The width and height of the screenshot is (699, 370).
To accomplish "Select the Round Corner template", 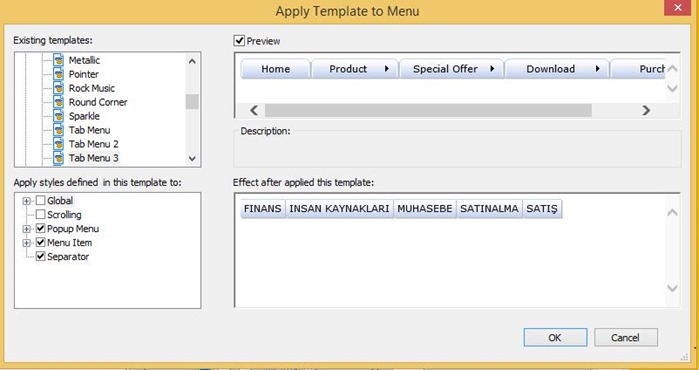I will pos(98,102).
